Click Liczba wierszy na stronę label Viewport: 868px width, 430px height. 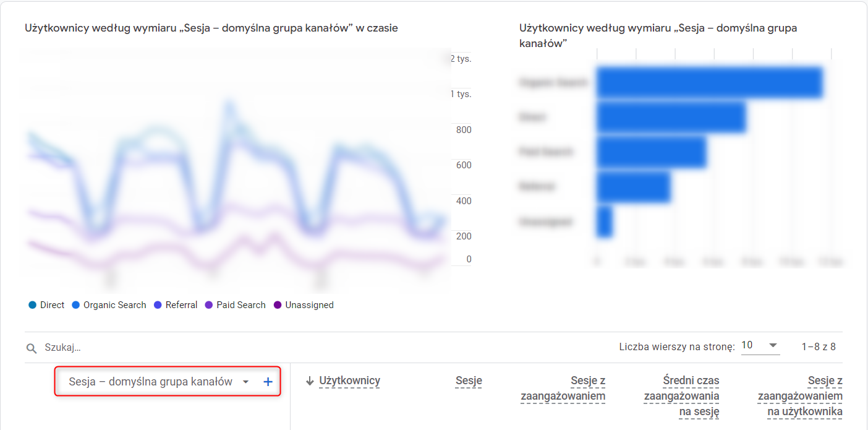click(677, 346)
